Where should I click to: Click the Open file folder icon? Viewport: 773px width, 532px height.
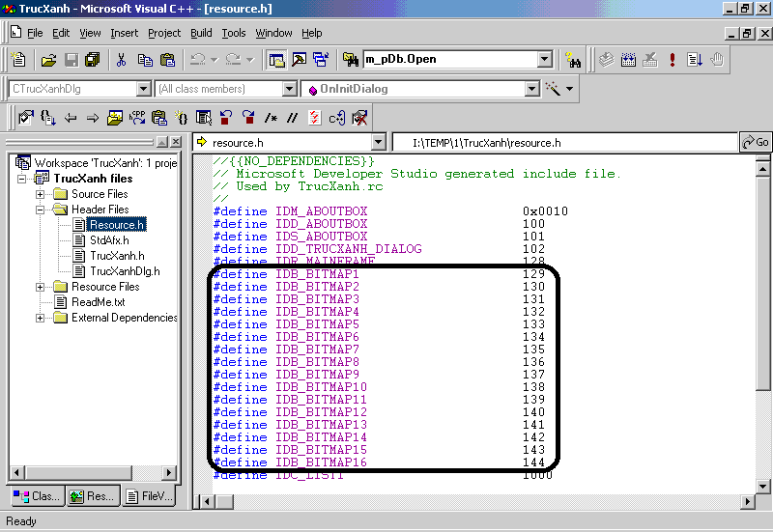[x=48, y=60]
